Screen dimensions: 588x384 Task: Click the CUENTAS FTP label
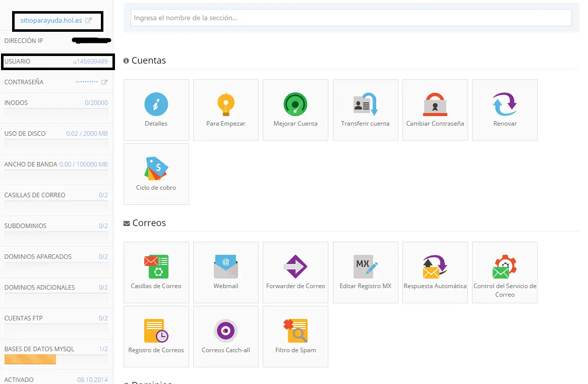pyautogui.click(x=24, y=318)
